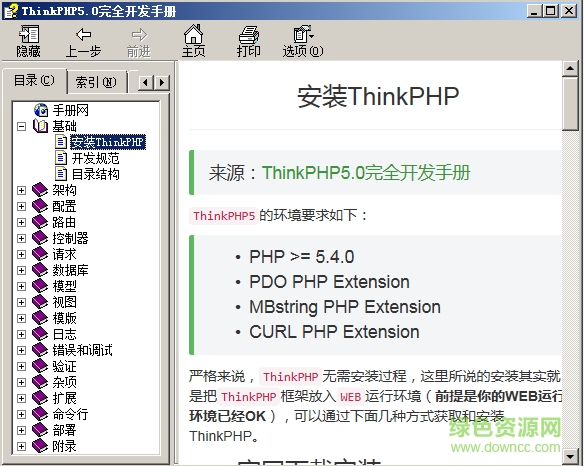Click the purple book icon beside 请求

40,254
